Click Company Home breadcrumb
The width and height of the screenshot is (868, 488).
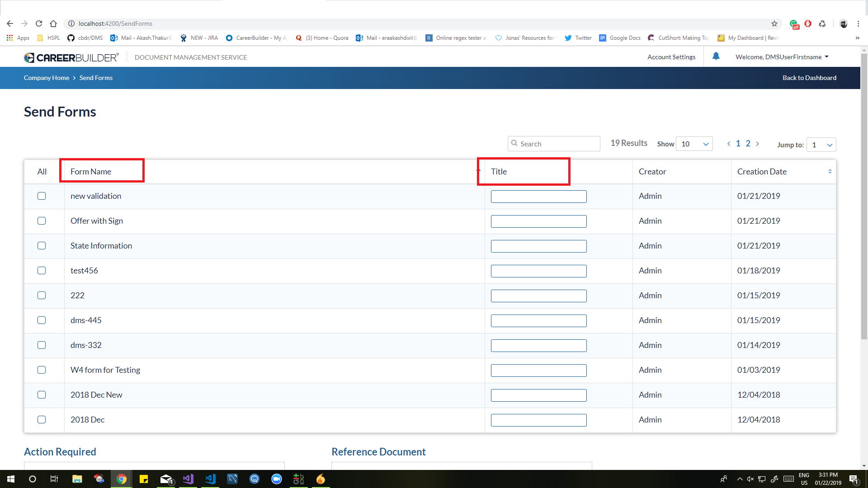coord(47,78)
